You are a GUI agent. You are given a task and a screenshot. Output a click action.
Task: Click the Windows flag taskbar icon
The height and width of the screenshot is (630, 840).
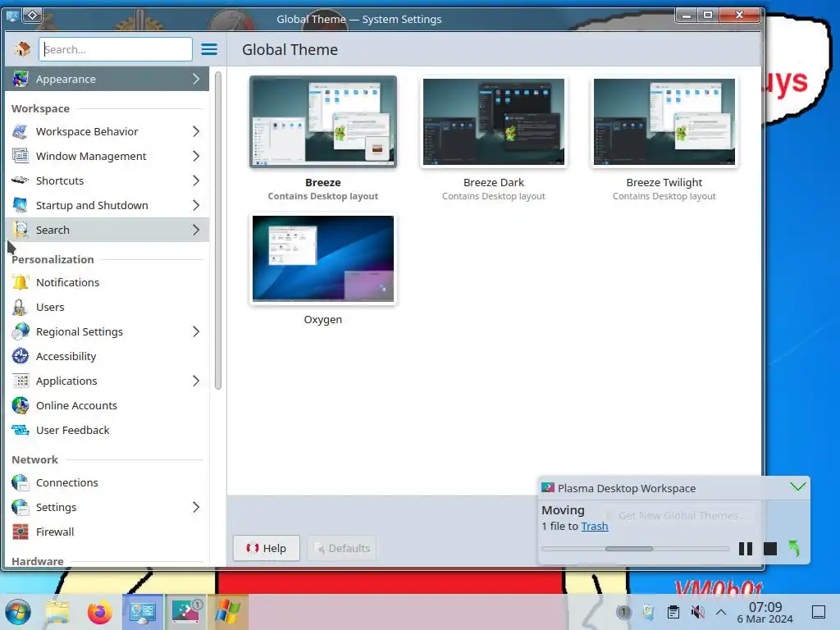tap(228, 612)
